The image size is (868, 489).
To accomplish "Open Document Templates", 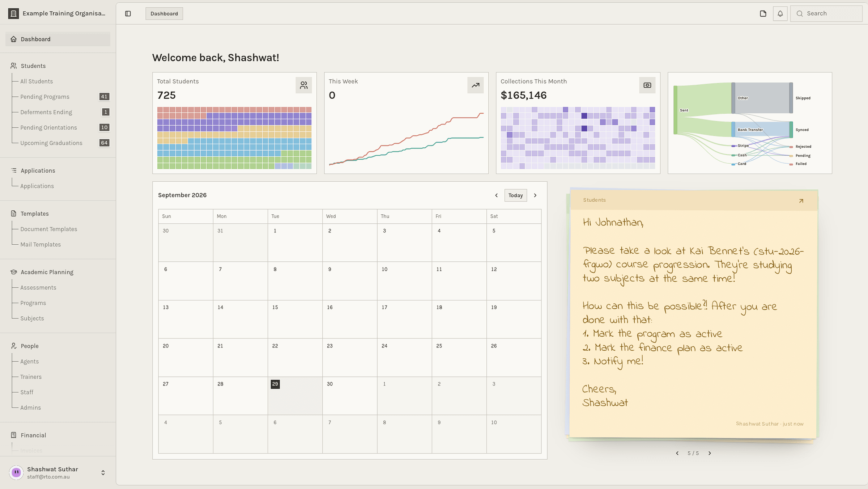I will [x=49, y=229].
